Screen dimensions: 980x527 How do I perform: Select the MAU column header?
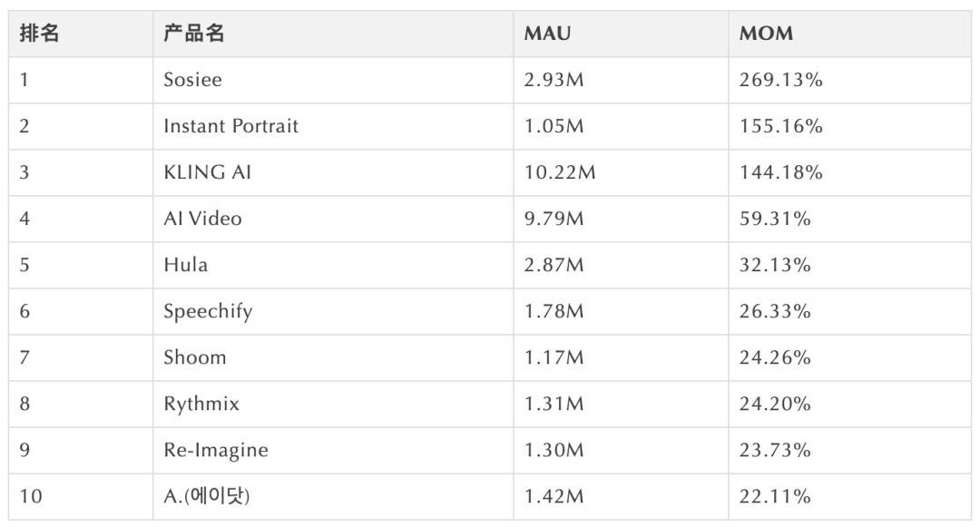coord(547,34)
